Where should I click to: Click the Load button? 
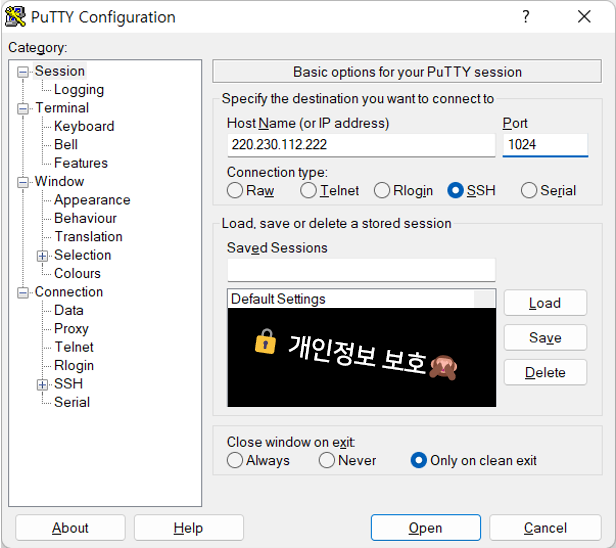coord(545,303)
